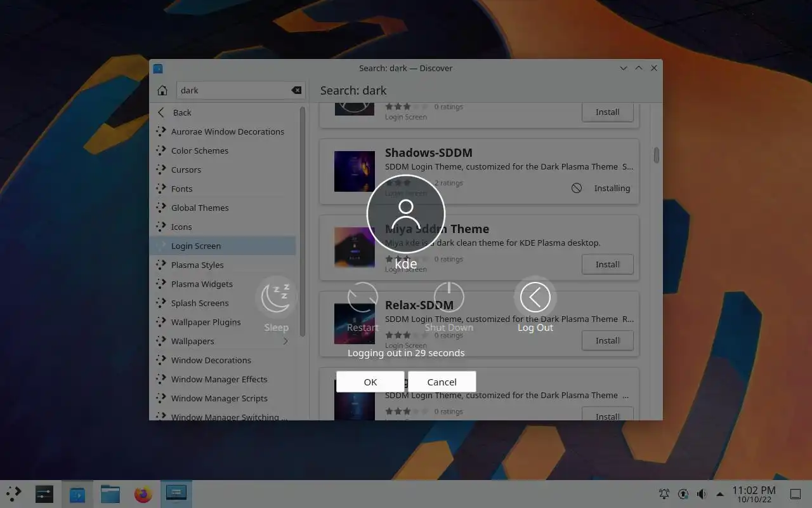Select the Splash Screens category
Screen dimensions: 812x508
(x=223, y=303)
